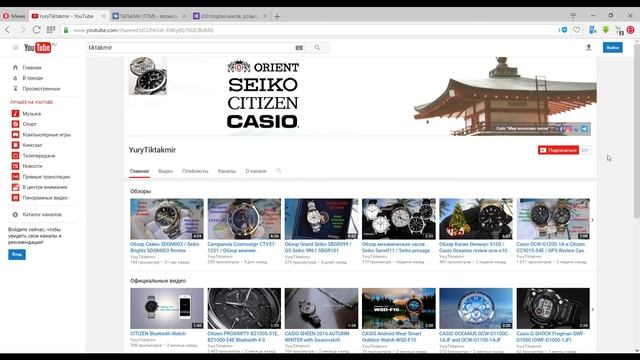Click the YouTube logo
This screenshot has width=640, height=360.
tap(39, 48)
